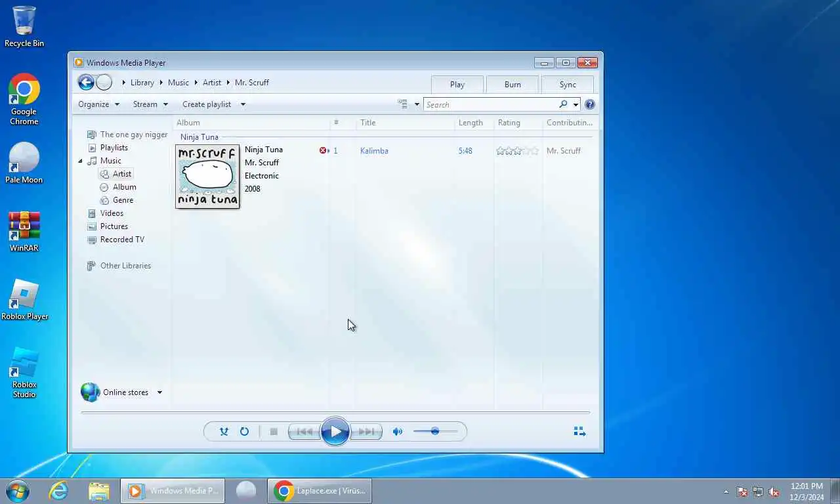The width and height of the screenshot is (840, 504).
Task: Open Recycle Bin desktop icon
Action: (24, 27)
